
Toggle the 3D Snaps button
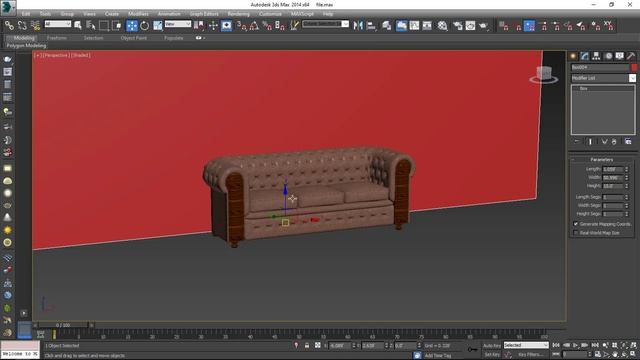tap(242, 26)
